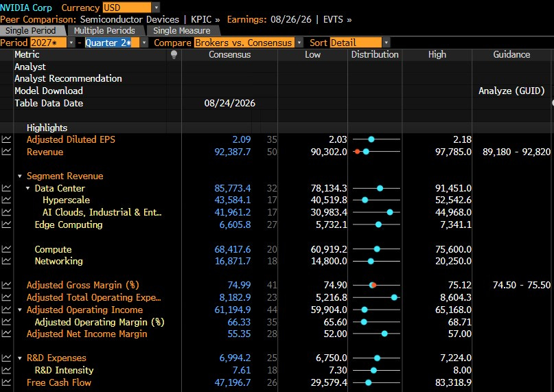
Task: Open chart icon for Revenue row
Action: (6, 152)
